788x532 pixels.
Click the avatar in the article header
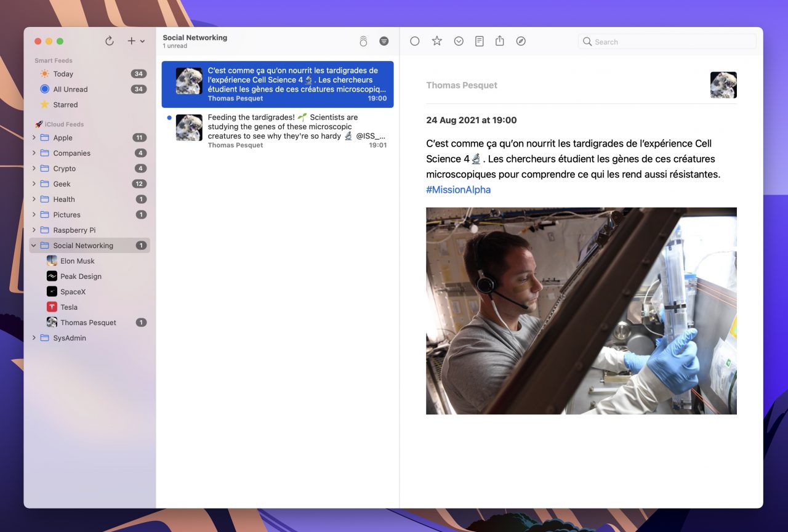click(723, 85)
